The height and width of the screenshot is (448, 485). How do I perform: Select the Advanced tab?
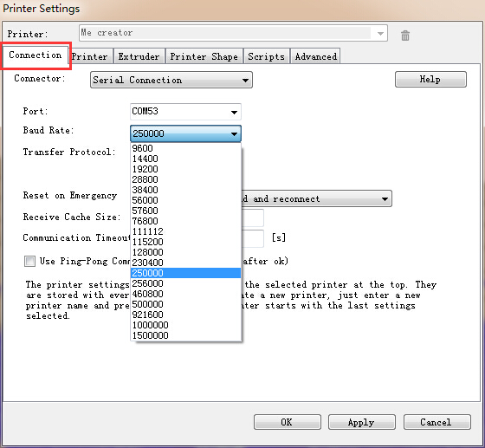coord(315,56)
